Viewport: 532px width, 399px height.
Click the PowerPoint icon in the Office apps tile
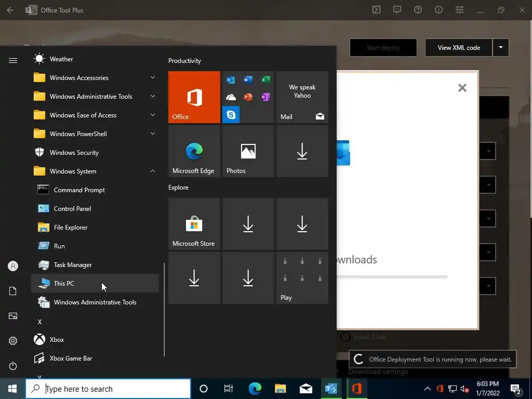pyautogui.click(x=248, y=97)
